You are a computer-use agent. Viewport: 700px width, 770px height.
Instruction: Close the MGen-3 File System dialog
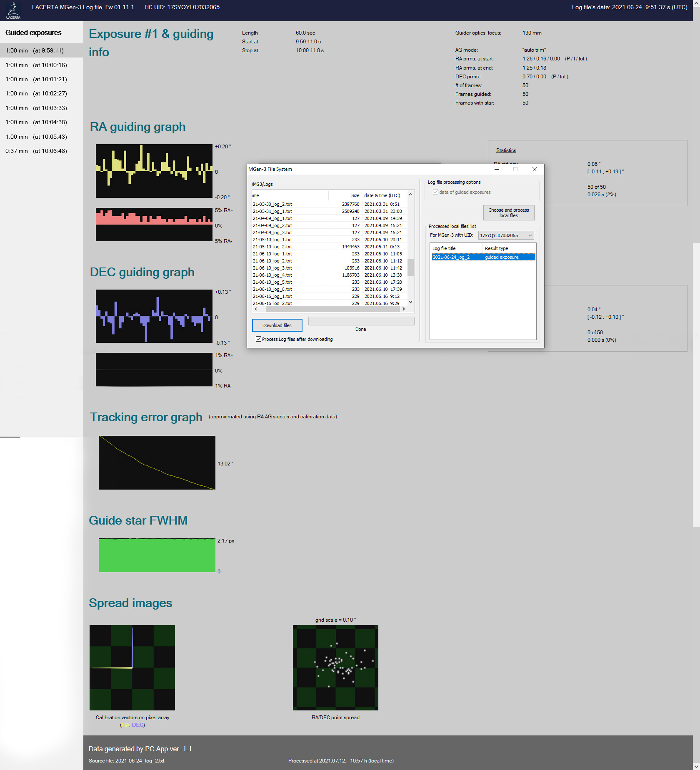click(x=534, y=169)
